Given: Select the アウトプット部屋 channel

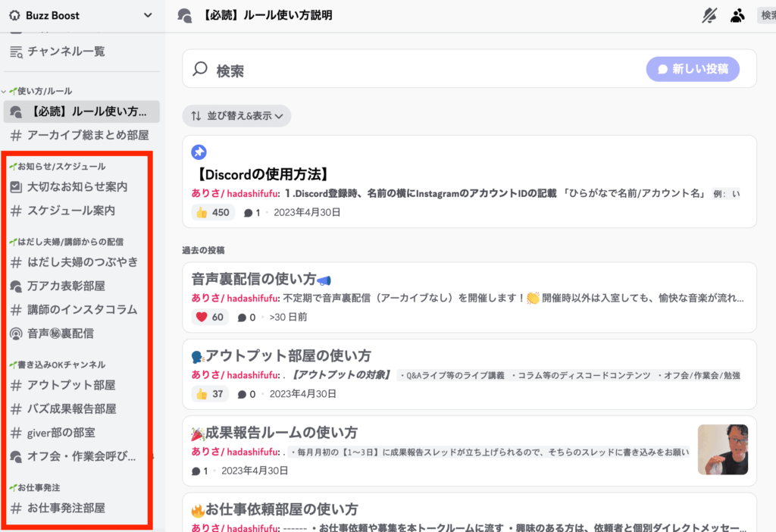Looking at the screenshot, I should click(71, 385).
